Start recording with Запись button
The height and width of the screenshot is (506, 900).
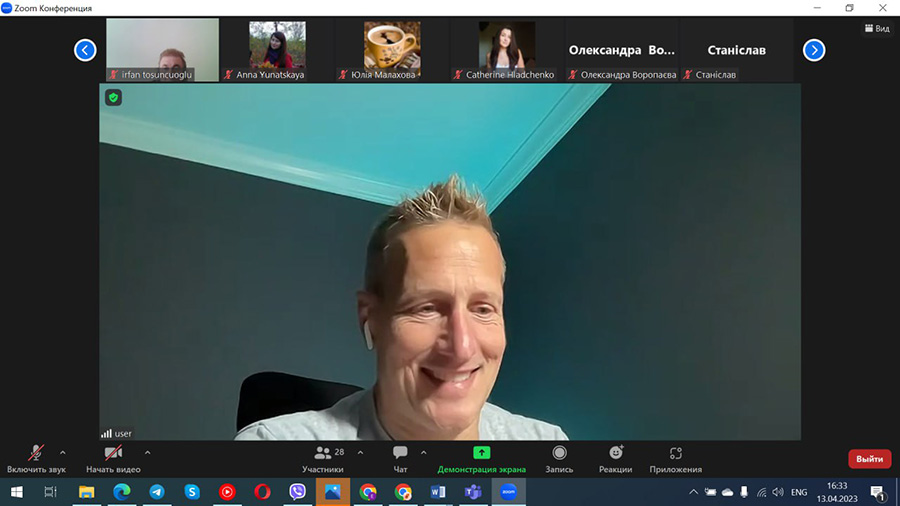pos(559,459)
